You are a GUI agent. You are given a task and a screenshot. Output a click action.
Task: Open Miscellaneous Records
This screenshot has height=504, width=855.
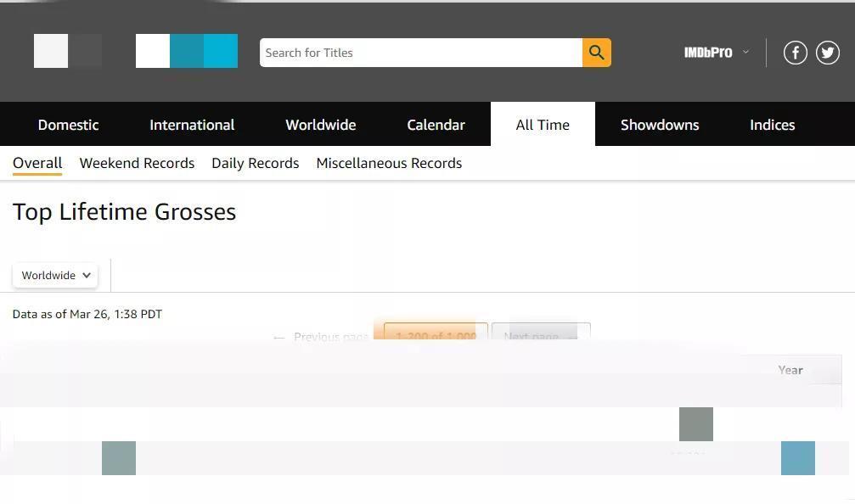(x=389, y=163)
